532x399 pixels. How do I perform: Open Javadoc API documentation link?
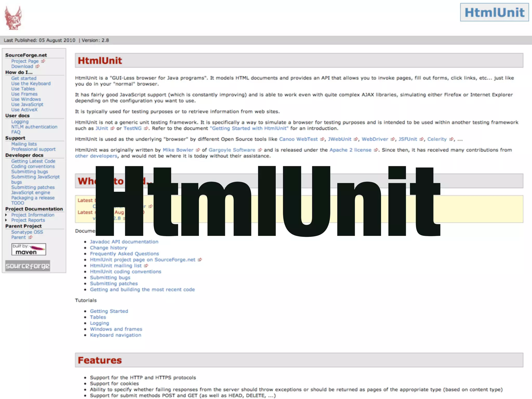[x=124, y=242]
